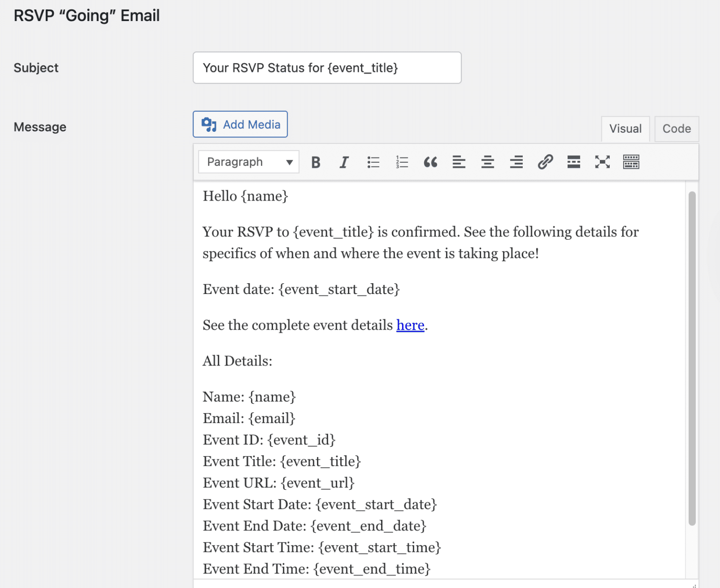Click the 'Event End Time' line

tap(317, 569)
